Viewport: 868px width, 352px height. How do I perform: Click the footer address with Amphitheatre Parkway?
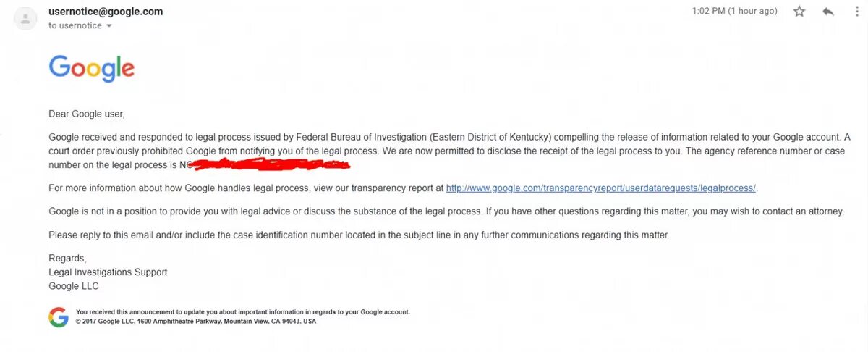pyautogui.click(x=196, y=321)
